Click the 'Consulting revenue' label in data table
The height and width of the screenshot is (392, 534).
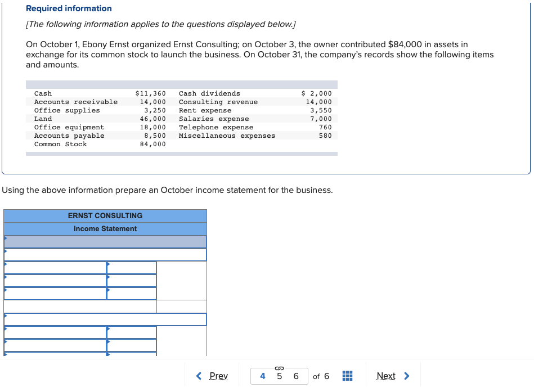click(218, 102)
